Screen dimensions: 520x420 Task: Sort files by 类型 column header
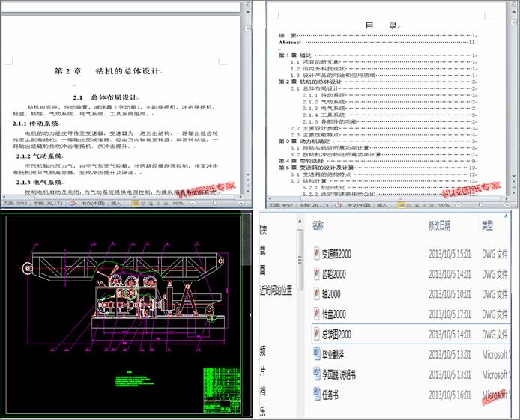[487, 225]
